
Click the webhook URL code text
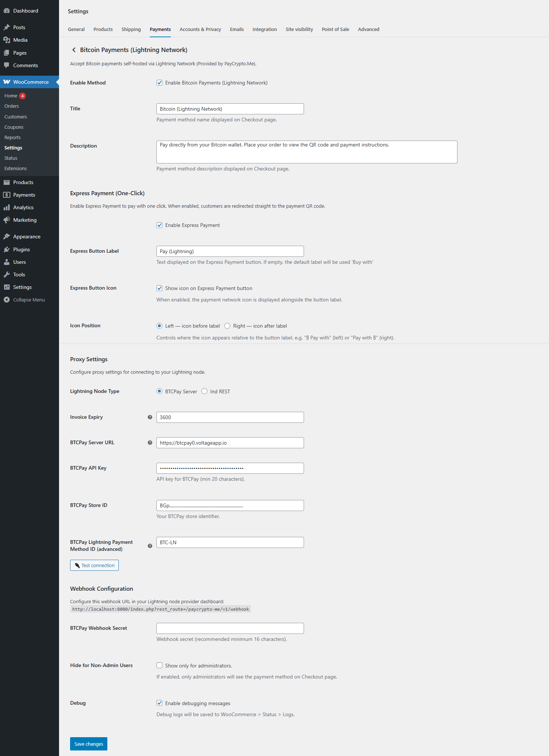[x=160, y=609]
